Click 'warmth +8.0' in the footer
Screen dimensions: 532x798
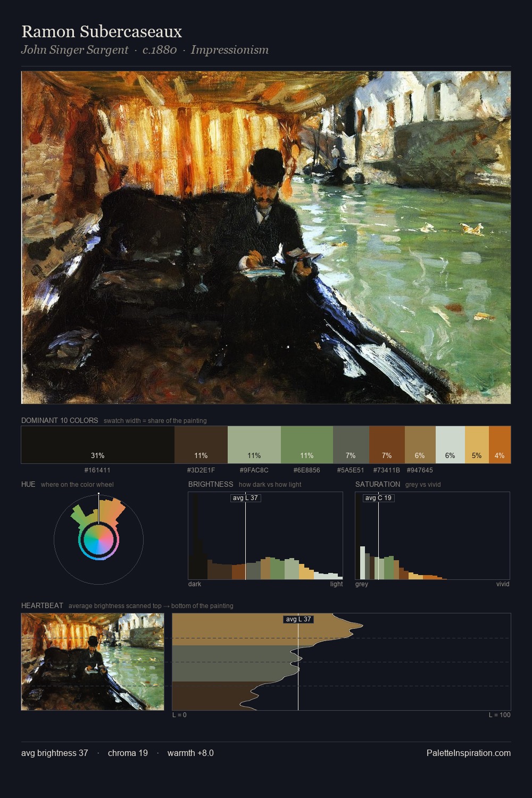pyautogui.click(x=190, y=753)
